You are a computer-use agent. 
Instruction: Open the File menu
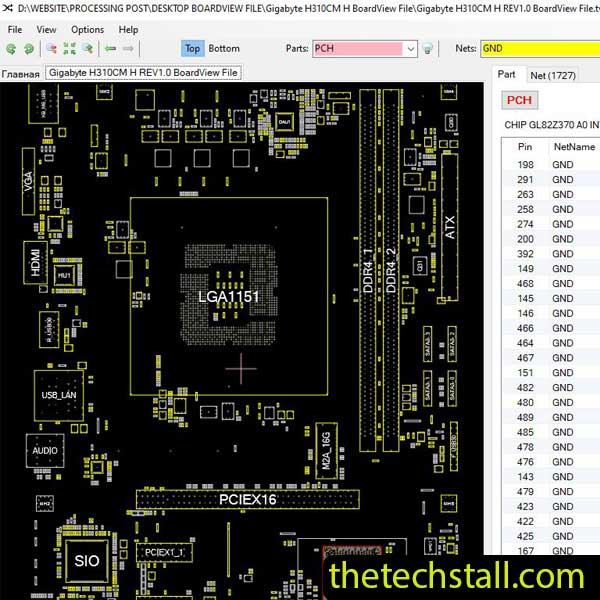click(15, 30)
